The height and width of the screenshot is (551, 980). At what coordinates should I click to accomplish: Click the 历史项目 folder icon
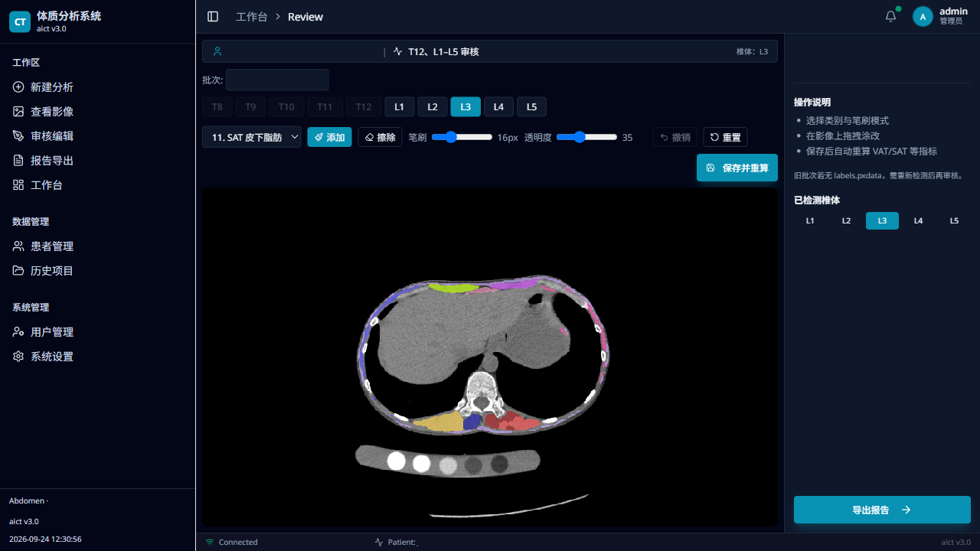(18, 271)
